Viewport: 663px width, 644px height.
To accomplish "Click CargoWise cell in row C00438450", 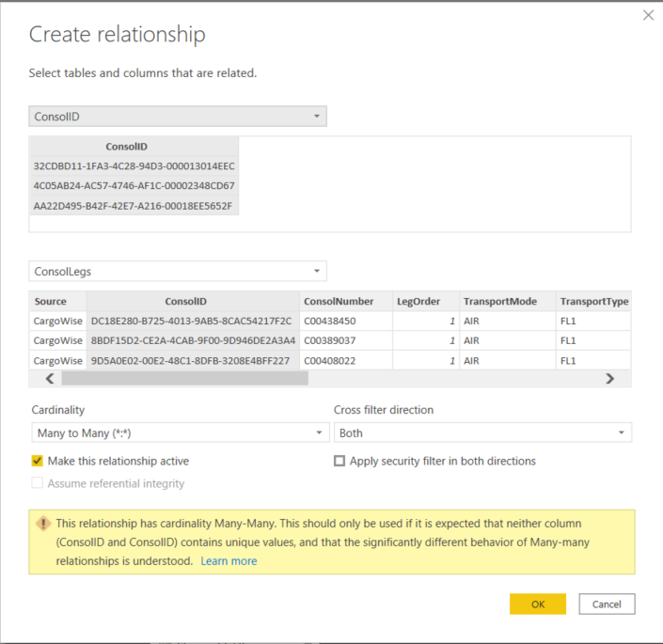I will pyautogui.click(x=58, y=322).
